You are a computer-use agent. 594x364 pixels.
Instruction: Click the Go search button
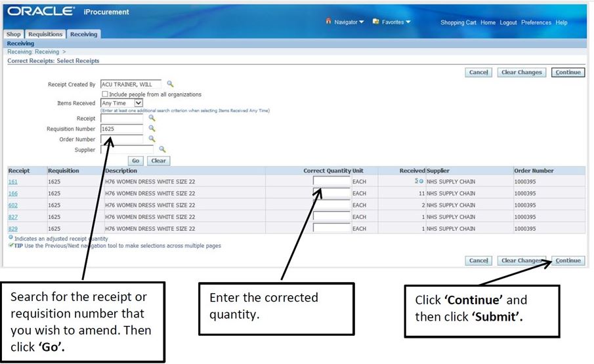136,161
